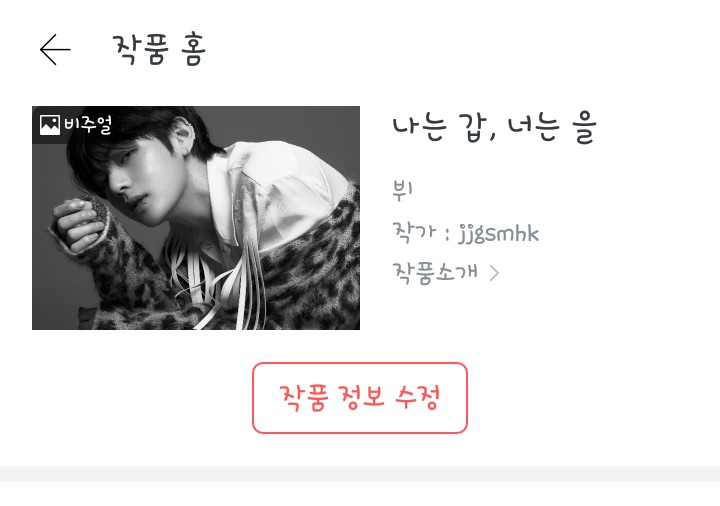720x506 pixels.
Task: Click the 작품 정보 수정 button
Action: [360, 398]
